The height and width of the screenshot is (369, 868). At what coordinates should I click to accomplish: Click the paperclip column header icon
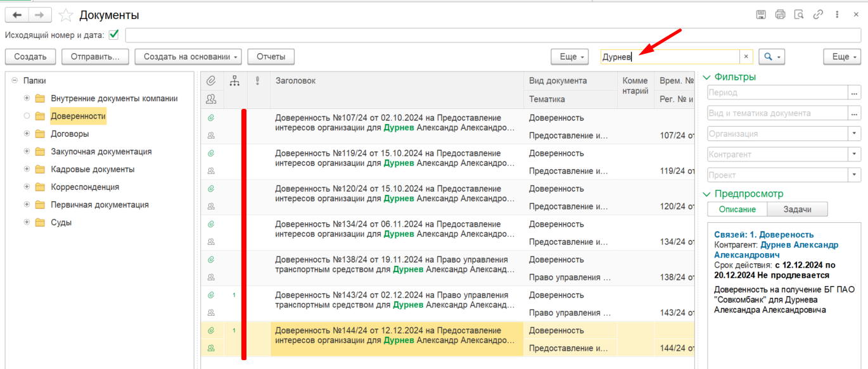tap(212, 80)
